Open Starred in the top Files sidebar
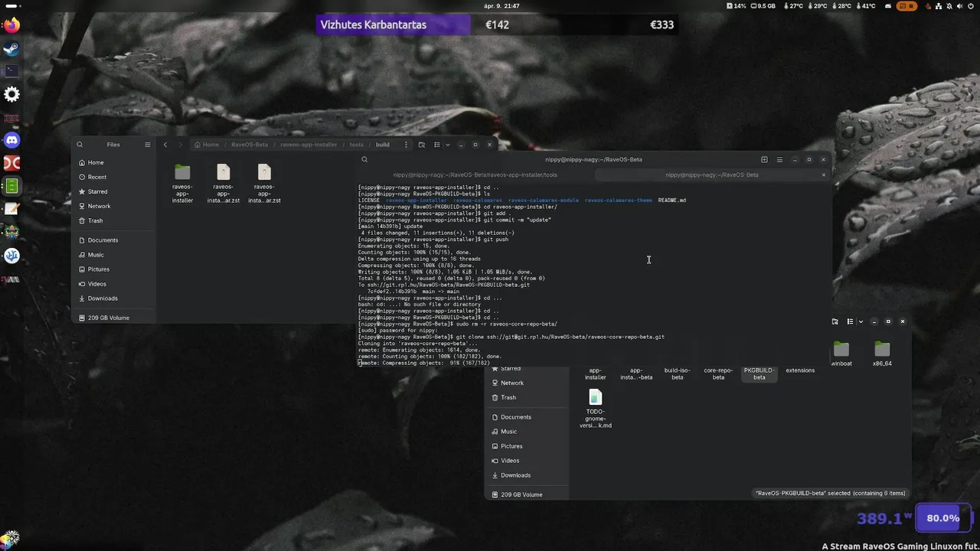This screenshot has height=551, width=980. [x=114, y=192]
